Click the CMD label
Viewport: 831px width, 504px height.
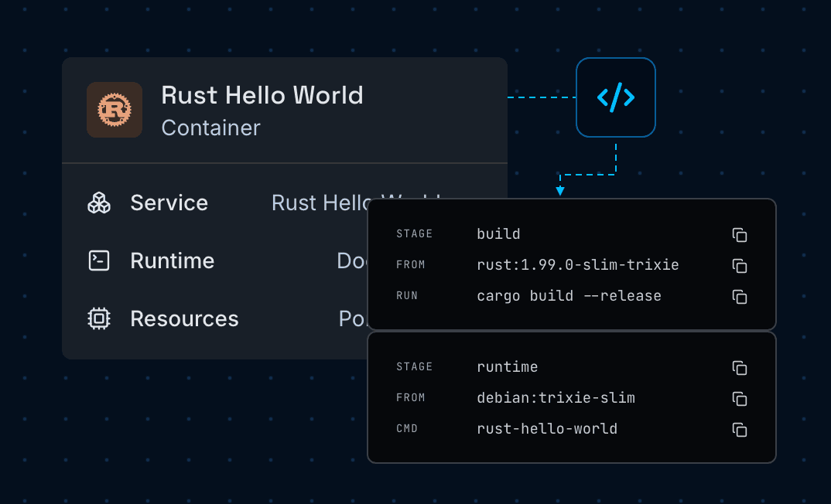coord(407,429)
